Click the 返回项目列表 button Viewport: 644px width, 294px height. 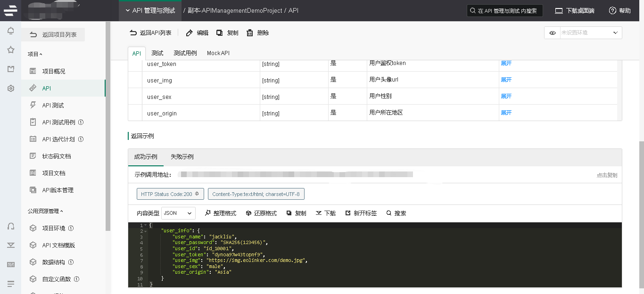(x=53, y=35)
